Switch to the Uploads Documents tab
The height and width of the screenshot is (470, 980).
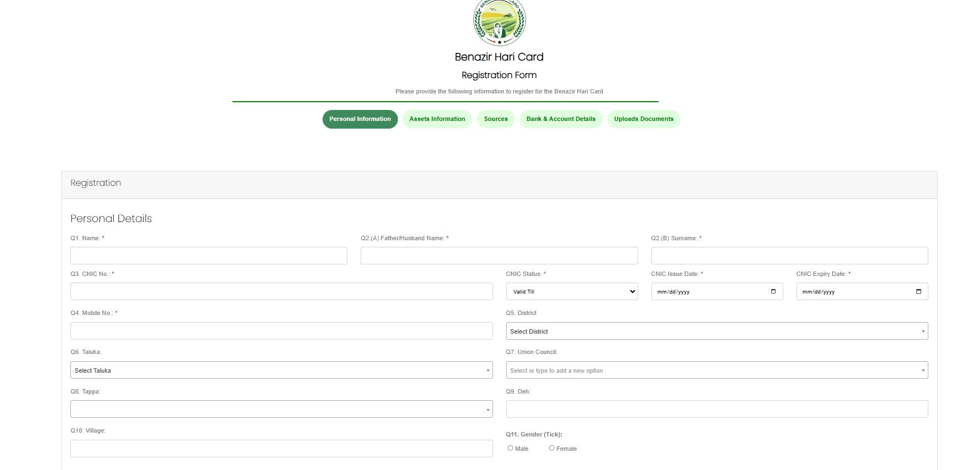pyautogui.click(x=644, y=119)
